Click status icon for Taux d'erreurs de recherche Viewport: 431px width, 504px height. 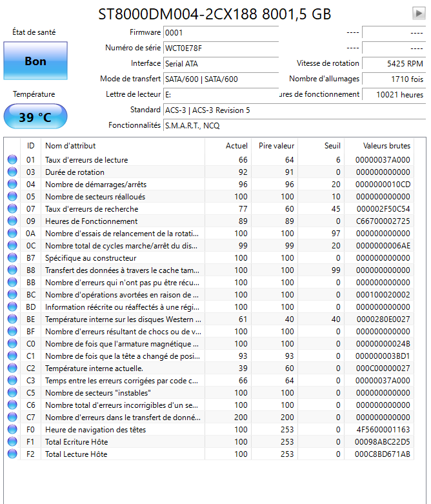point(12,208)
